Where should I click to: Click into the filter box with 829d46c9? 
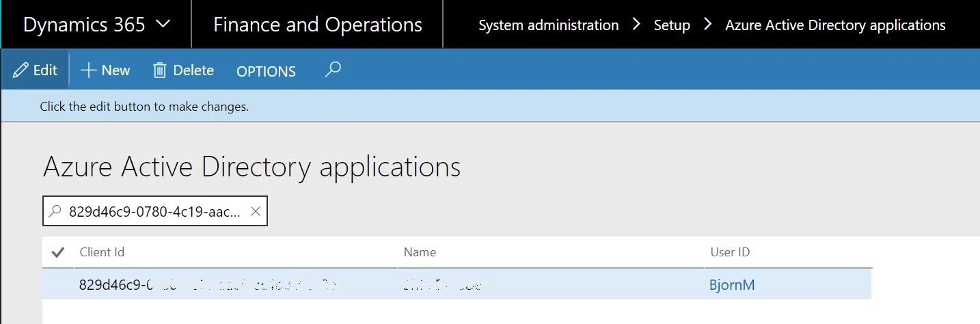coord(154,212)
